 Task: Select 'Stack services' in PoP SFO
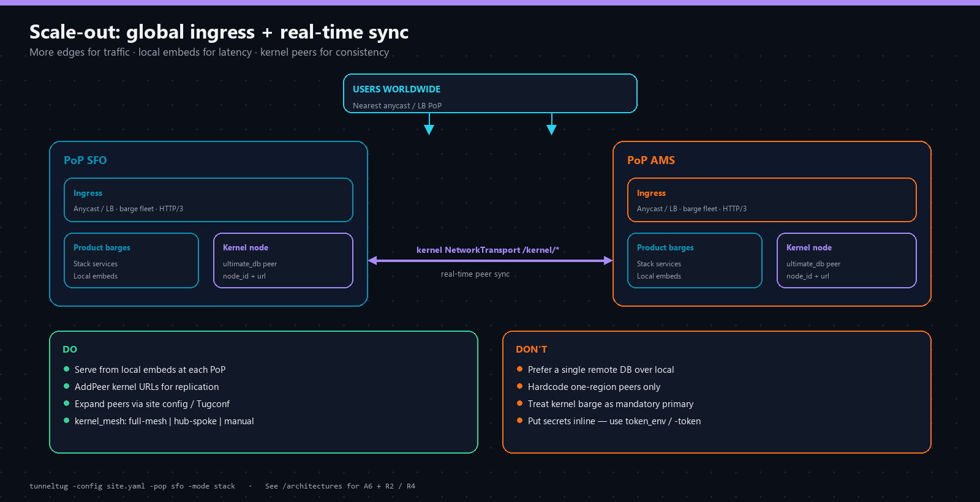(x=96, y=264)
